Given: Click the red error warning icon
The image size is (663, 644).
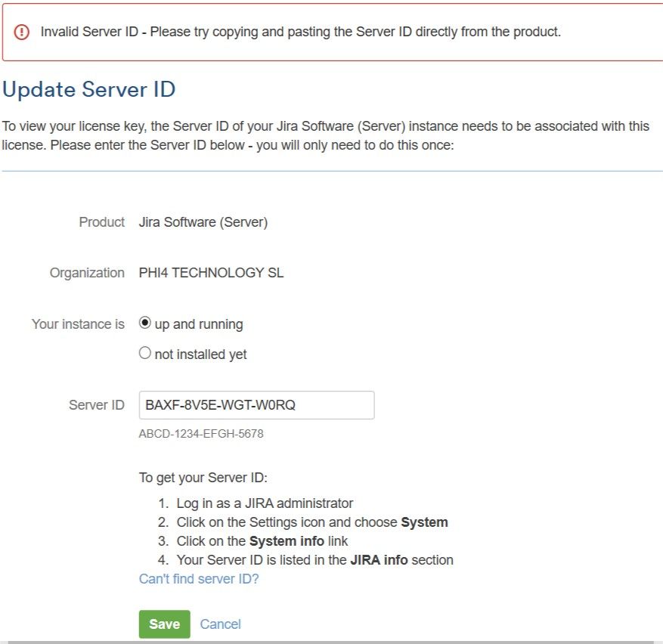Looking at the screenshot, I should 22,33.
